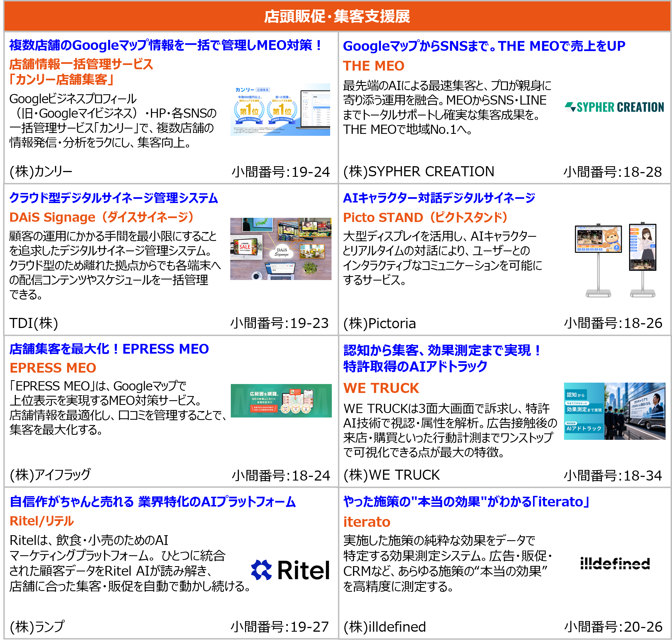
Task: Select booth number 小間番号:18-34
Action: coord(613,475)
